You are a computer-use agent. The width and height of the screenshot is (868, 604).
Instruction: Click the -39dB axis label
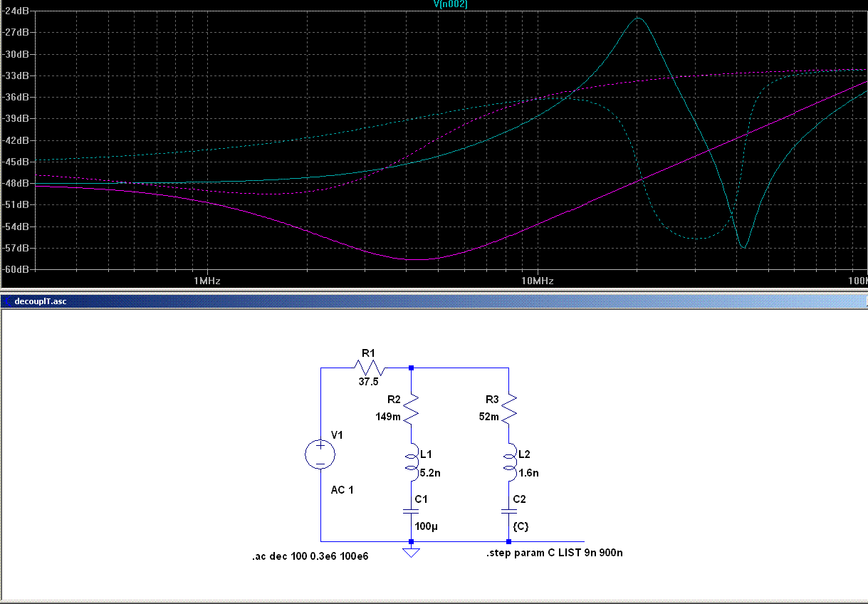pos(15,118)
